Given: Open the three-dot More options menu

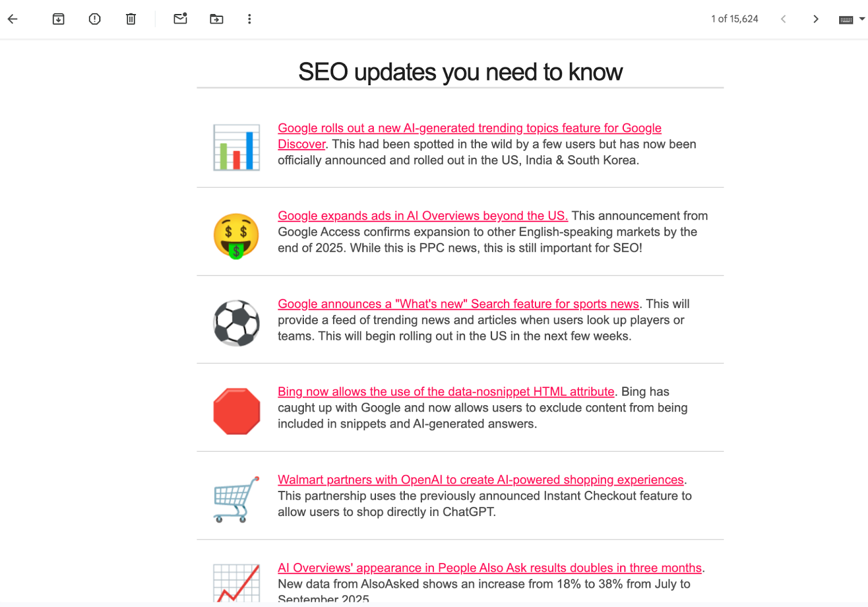Looking at the screenshot, I should click(250, 19).
